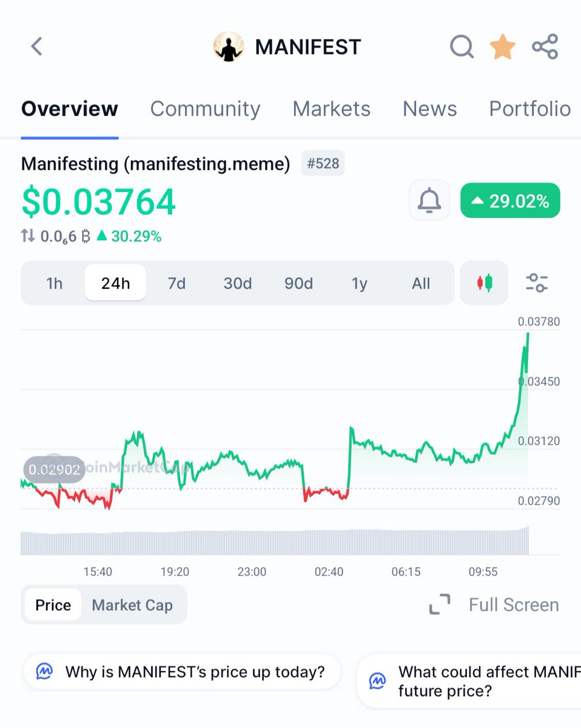
Task: Open search with the magnifier icon
Action: point(462,47)
